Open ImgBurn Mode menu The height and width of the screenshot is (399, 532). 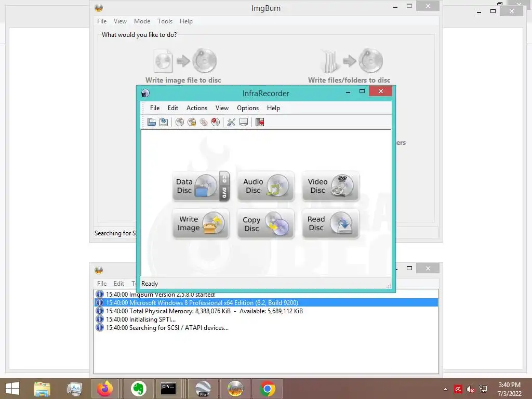(x=142, y=21)
